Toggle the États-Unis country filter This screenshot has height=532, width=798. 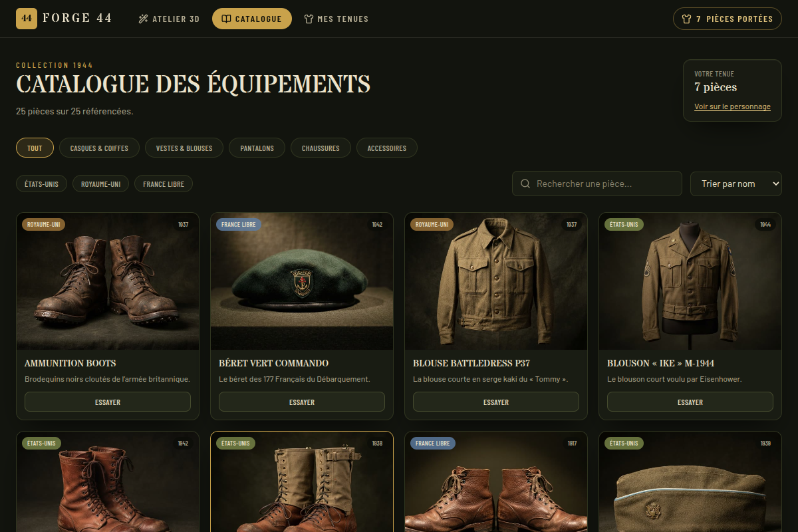click(x=41, y=184)
